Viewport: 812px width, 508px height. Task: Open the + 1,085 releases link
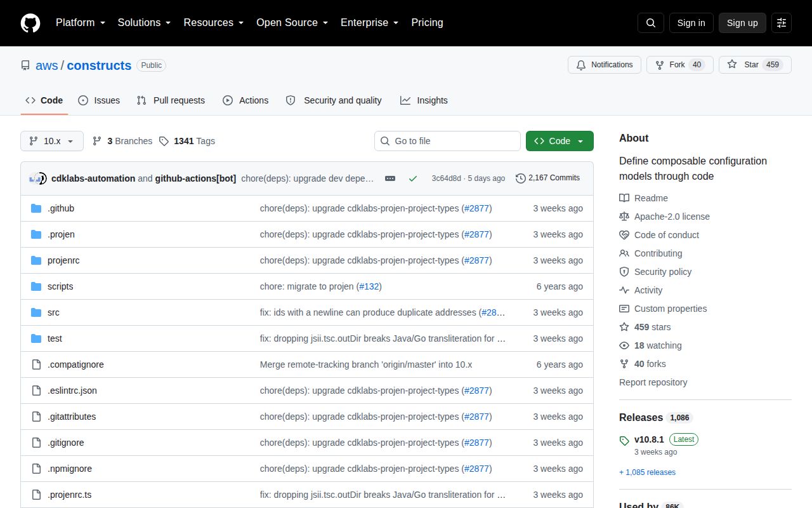[647, 472]
